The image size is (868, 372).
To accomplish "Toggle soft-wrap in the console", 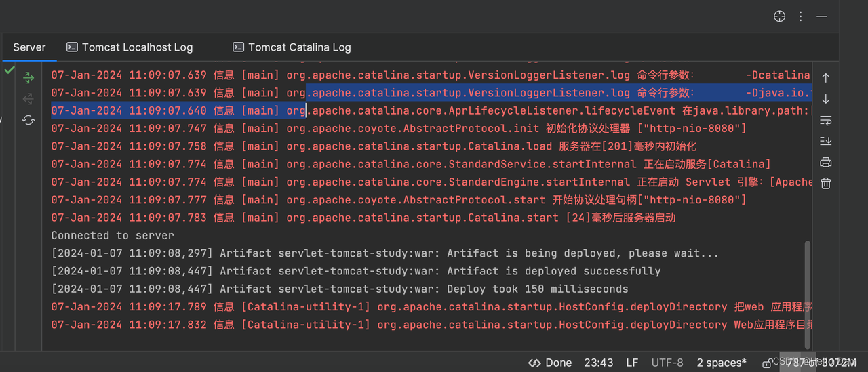I will coord(825,120).
